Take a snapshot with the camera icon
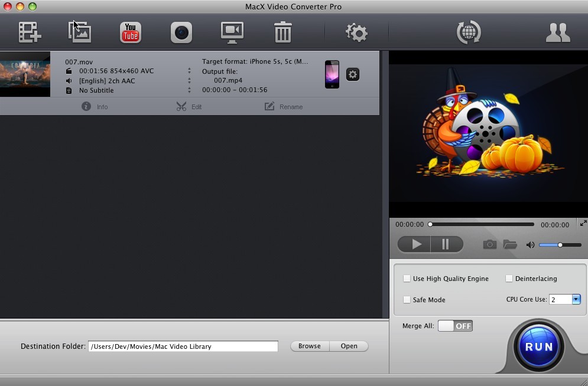Screen dimensions: 588x386 point(489,244)
